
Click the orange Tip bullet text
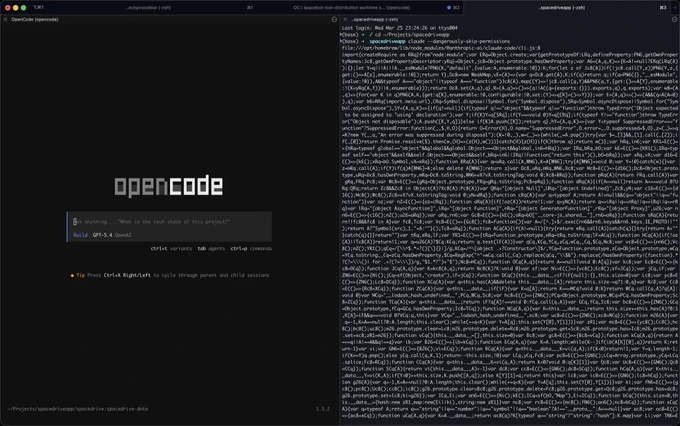(x=78, y=275)
